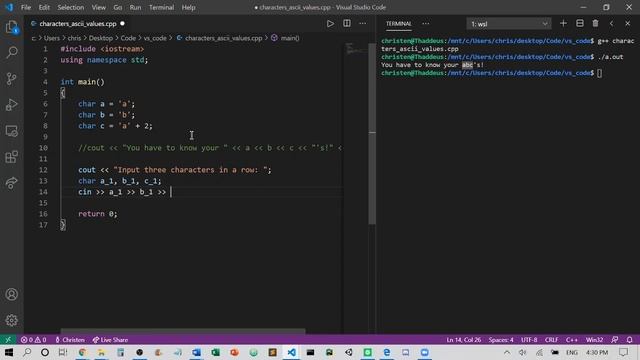This screenshot has width=640, height=360.
Task: Click UTF-8 encoding in status bar
Action: 529,340
